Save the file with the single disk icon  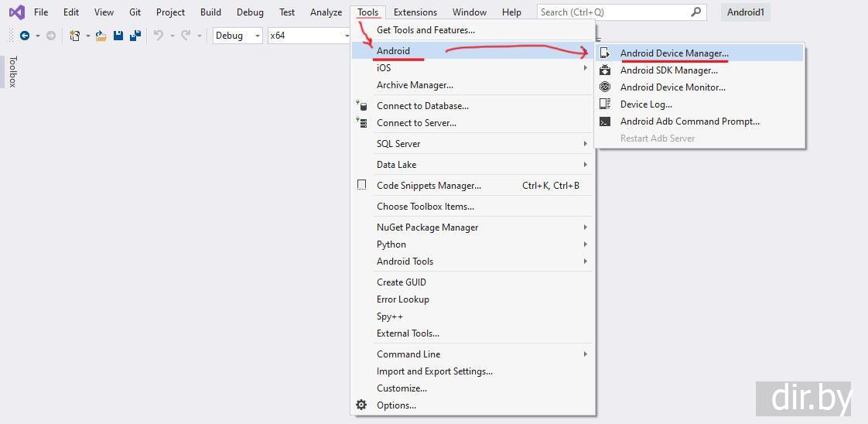click(x=118, y=36)
